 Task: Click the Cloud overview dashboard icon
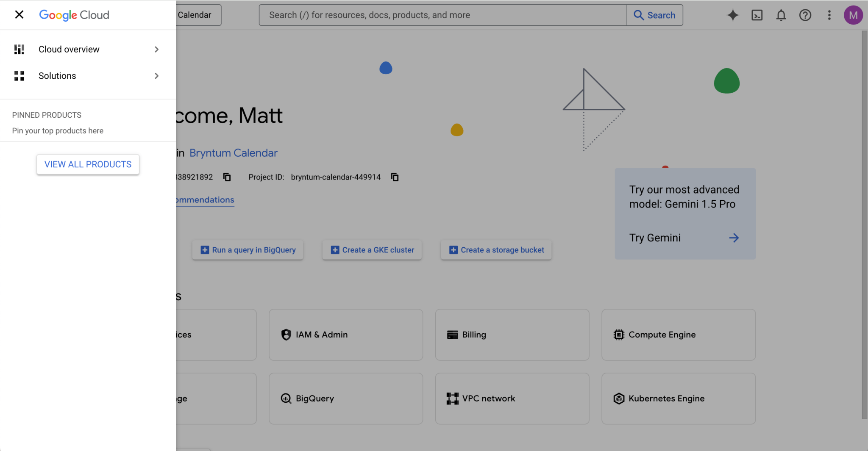[19, 50]
